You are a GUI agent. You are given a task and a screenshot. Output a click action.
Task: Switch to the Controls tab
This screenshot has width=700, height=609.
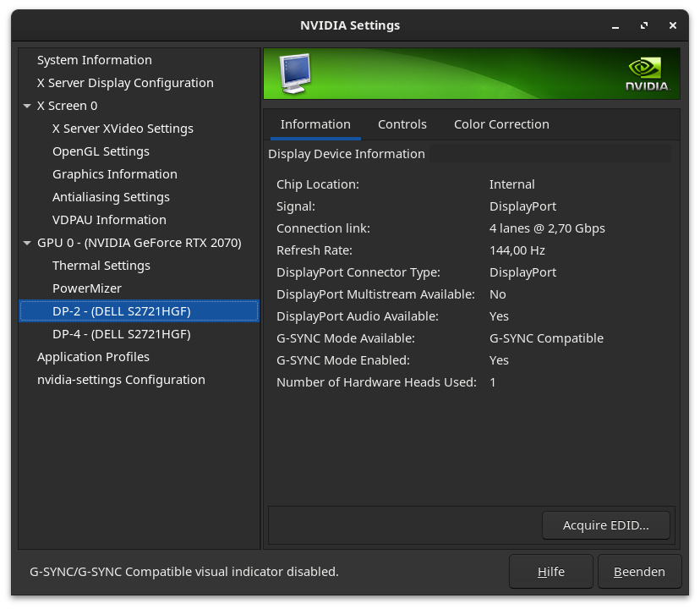point(402,124)
